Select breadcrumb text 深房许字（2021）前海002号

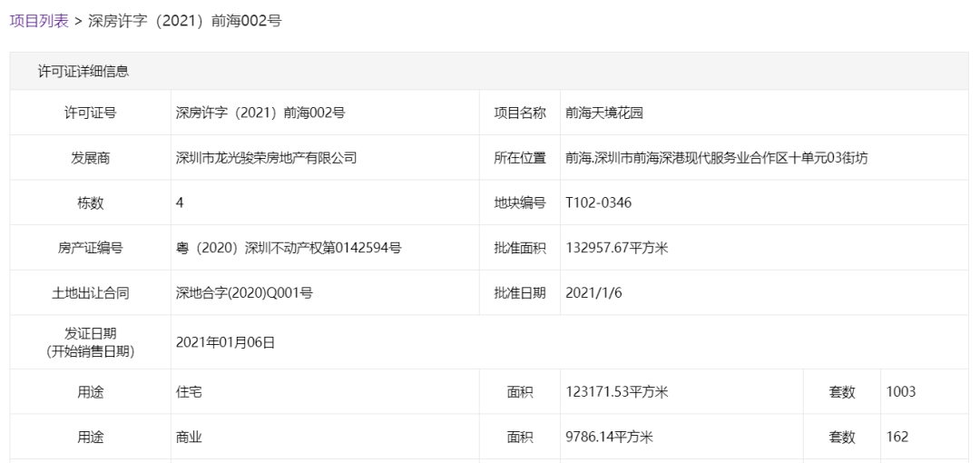pyautogui.click(x=184, y=21)
